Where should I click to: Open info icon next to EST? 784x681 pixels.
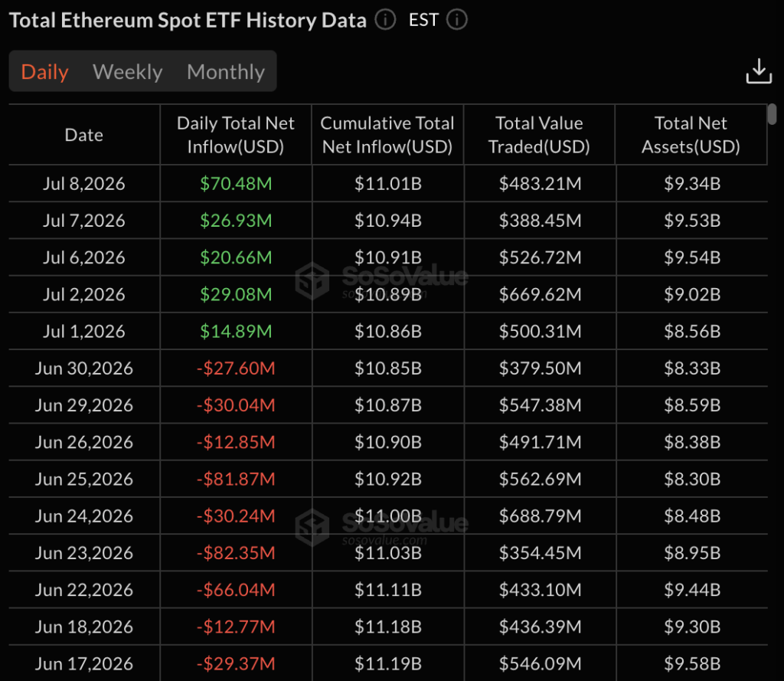click(457, 20)
